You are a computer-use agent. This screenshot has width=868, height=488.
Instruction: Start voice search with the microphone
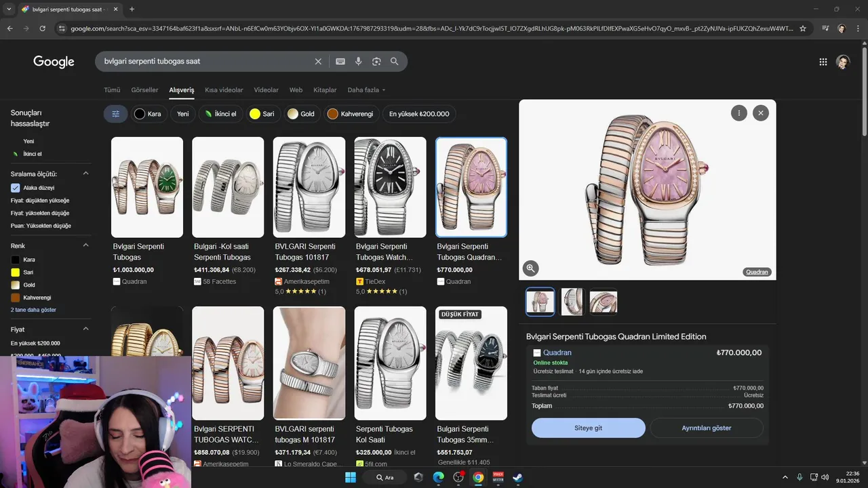[358, 61]
